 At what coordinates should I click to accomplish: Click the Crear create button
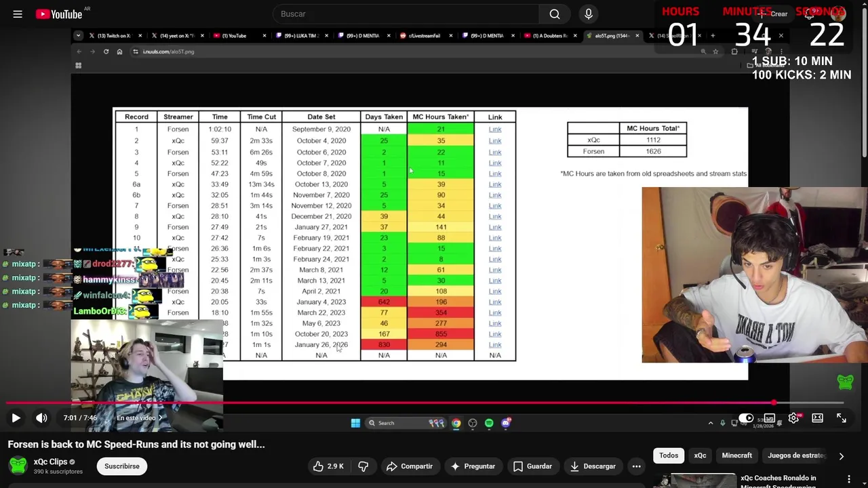[772, 14]
